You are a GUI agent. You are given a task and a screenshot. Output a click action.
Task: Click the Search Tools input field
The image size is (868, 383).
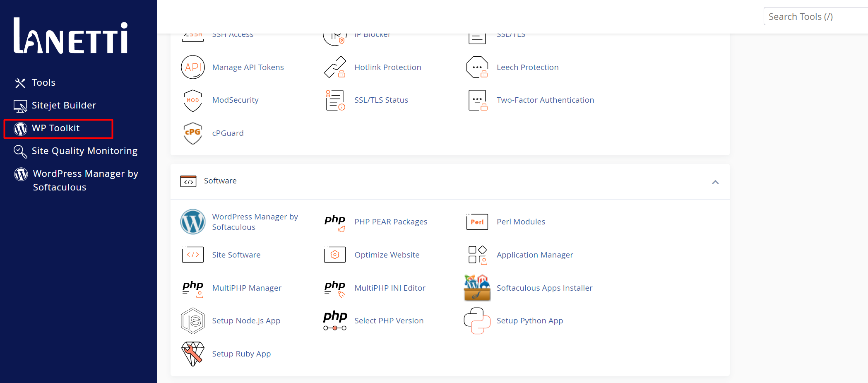coord(815,17)
